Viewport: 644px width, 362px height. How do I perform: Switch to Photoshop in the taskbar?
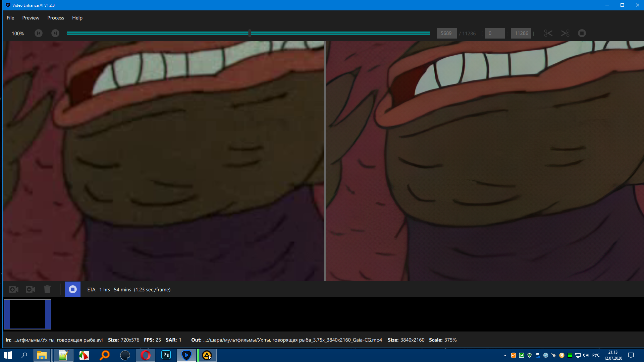pos(166,355)
